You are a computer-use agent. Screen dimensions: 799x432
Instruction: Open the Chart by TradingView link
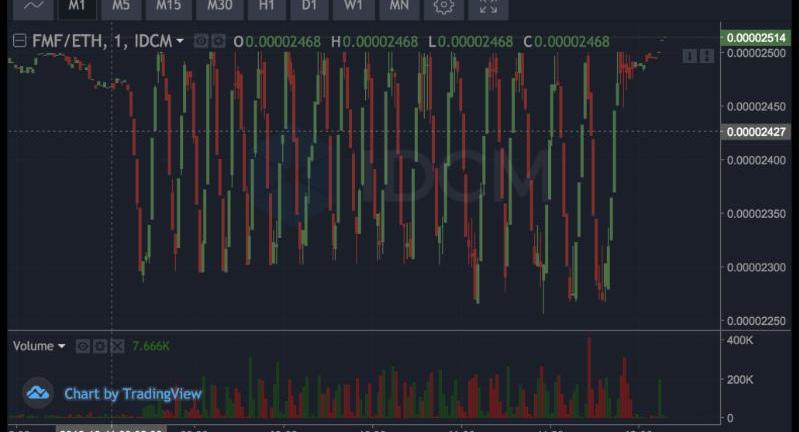133,394
